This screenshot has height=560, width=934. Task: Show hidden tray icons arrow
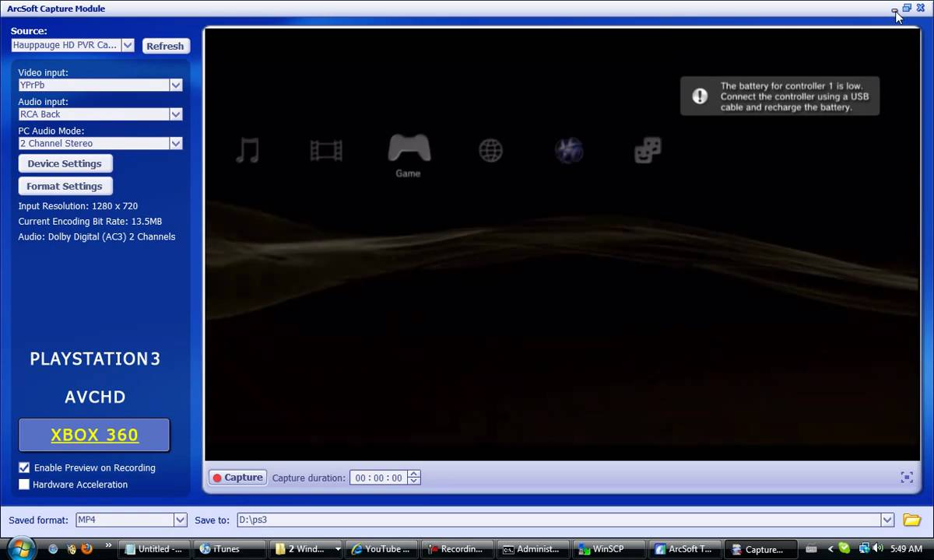pos(830,548)
